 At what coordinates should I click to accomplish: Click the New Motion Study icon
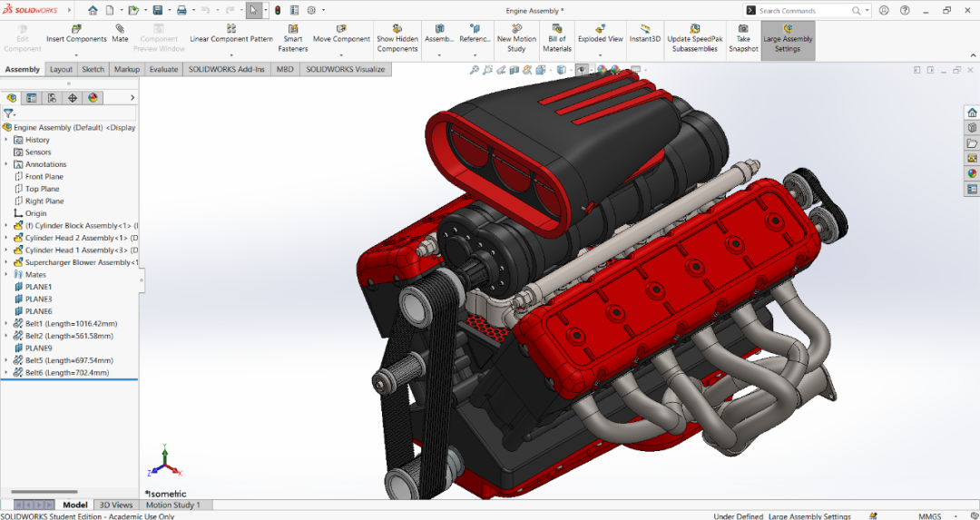pyautogui.click(x=516, y=38)
